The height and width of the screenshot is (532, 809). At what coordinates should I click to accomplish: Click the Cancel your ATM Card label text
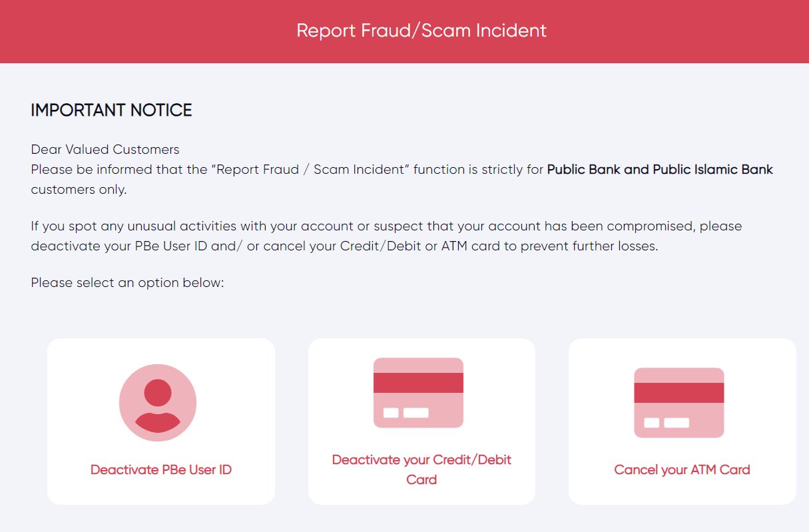(x=681, y=469)
